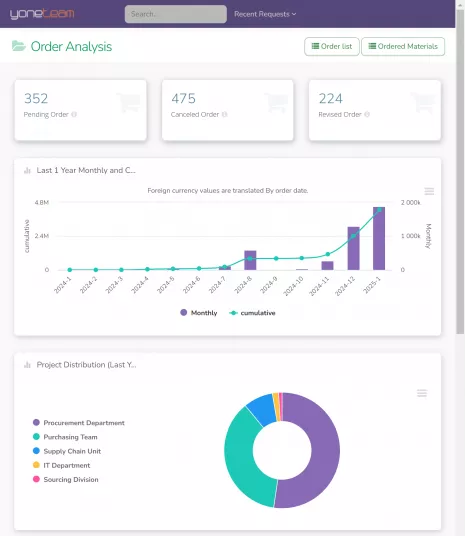Image resolution: width=465 pixels, height=536 pixels.
Task: Open the monthly chart hamburger menu
Action: pos(429,191)
